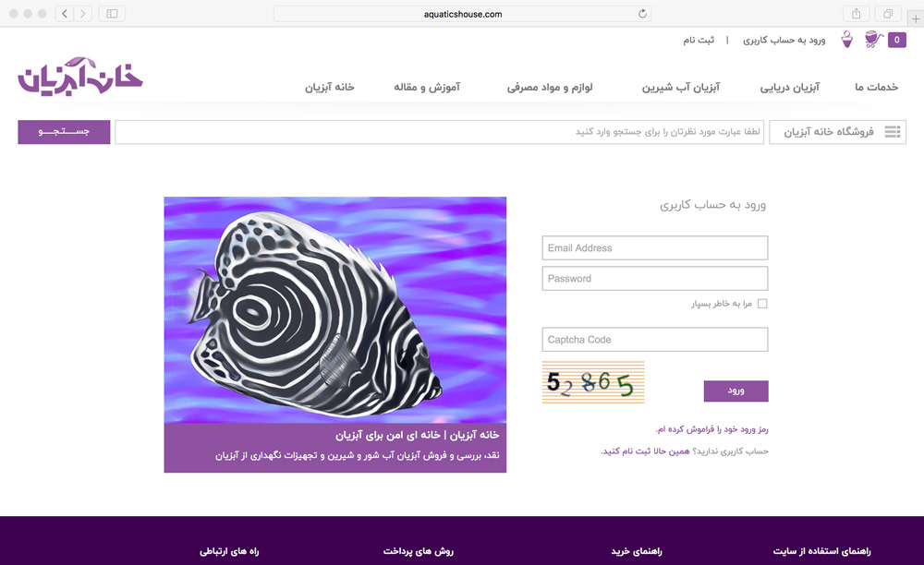Click the cart count badge showing 0

tap(897, 40)
